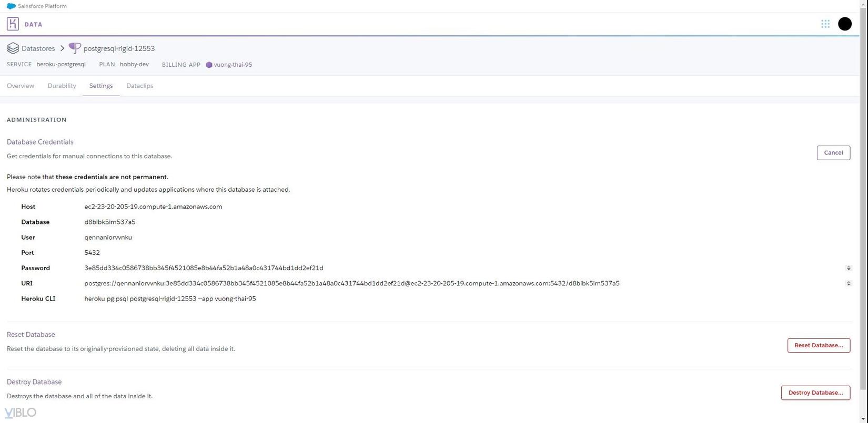Click the postgresql-rigid-12553 breadcrumb title
Screen dimensions: 868x423
click(119, 48)
